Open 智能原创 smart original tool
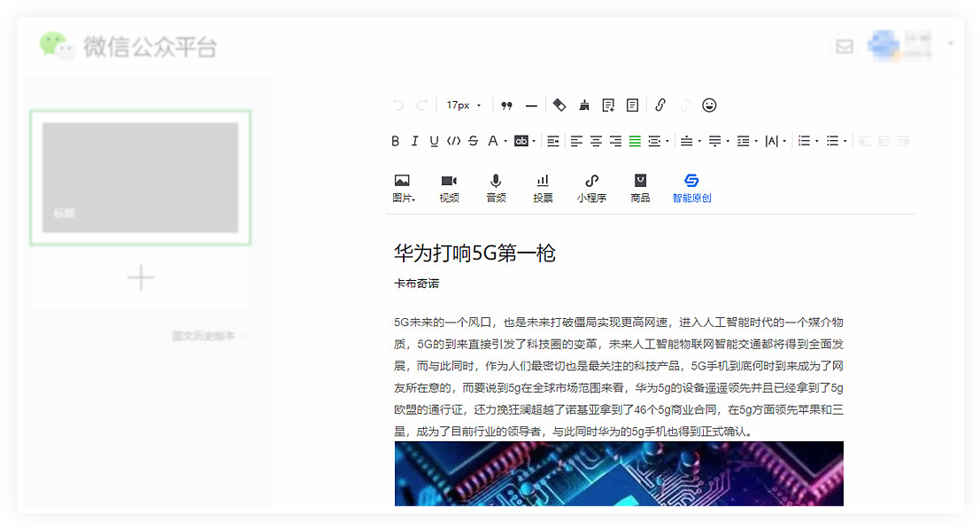The height and width of the screenshot is (529, 980). (691, 188)
